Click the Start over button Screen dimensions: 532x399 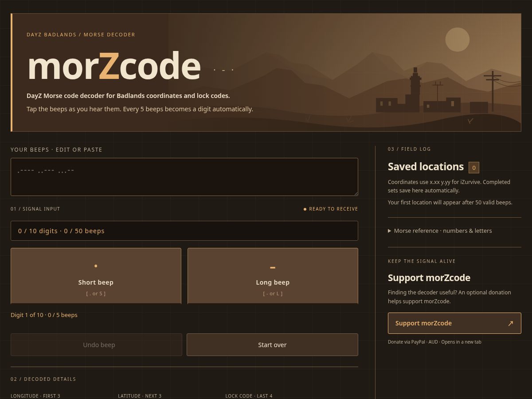click(272, 344)
